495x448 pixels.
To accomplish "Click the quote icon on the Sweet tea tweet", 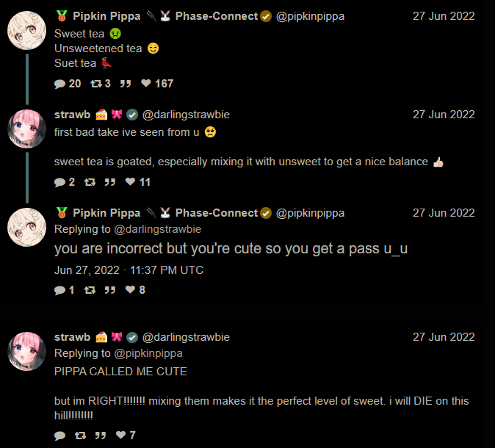I will 126,84.
